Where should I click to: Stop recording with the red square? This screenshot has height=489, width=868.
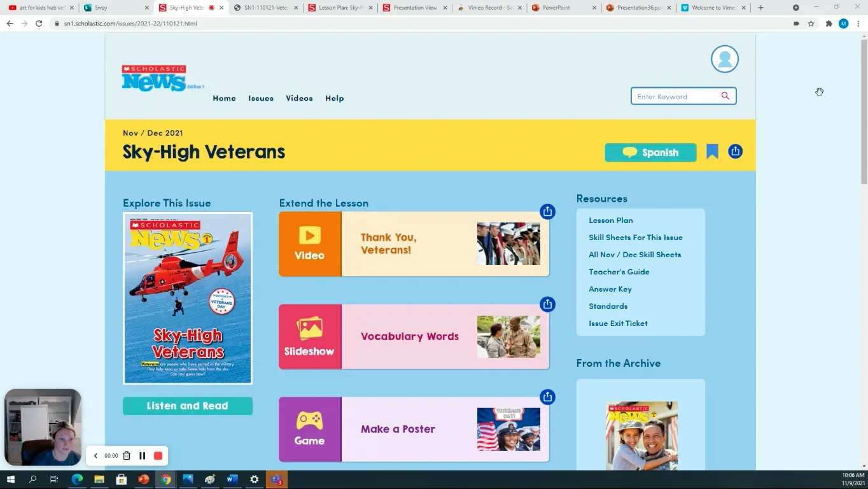(158, 456)
